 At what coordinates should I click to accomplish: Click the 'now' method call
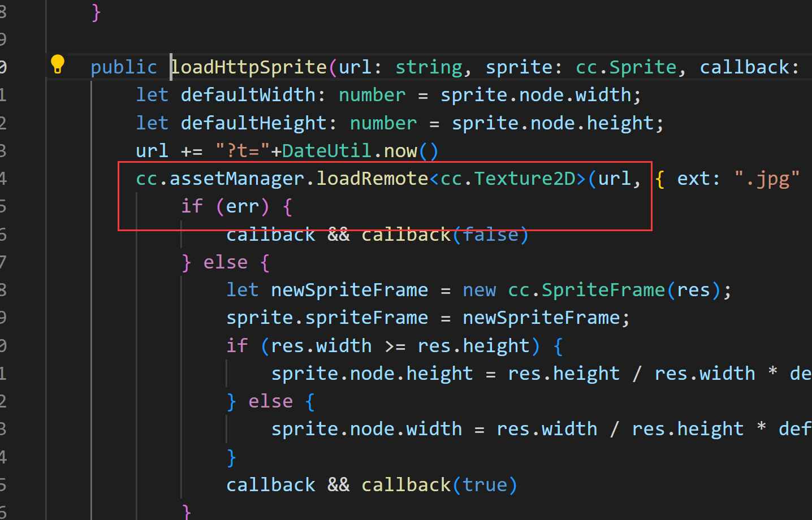[400, 151]
